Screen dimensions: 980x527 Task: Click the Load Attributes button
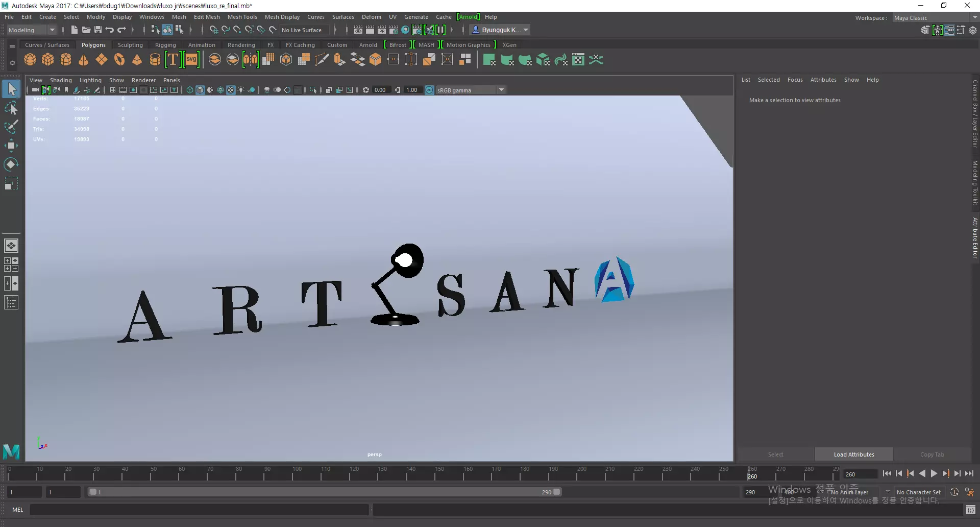click(x=854, y=454)
